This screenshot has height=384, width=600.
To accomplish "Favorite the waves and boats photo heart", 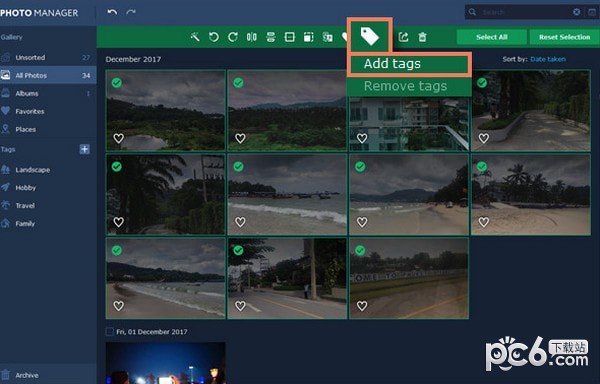I will tap(240, 222).
